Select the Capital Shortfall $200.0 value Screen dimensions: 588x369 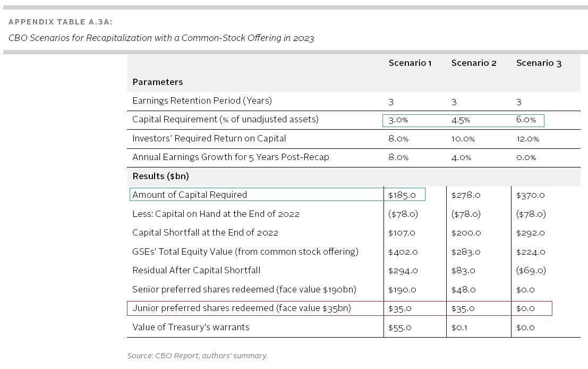[x=466, y=233]
